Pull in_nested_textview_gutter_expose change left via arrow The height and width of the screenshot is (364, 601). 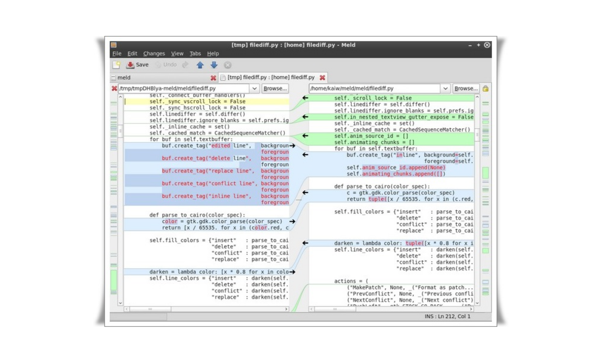(x=305, y=117)
